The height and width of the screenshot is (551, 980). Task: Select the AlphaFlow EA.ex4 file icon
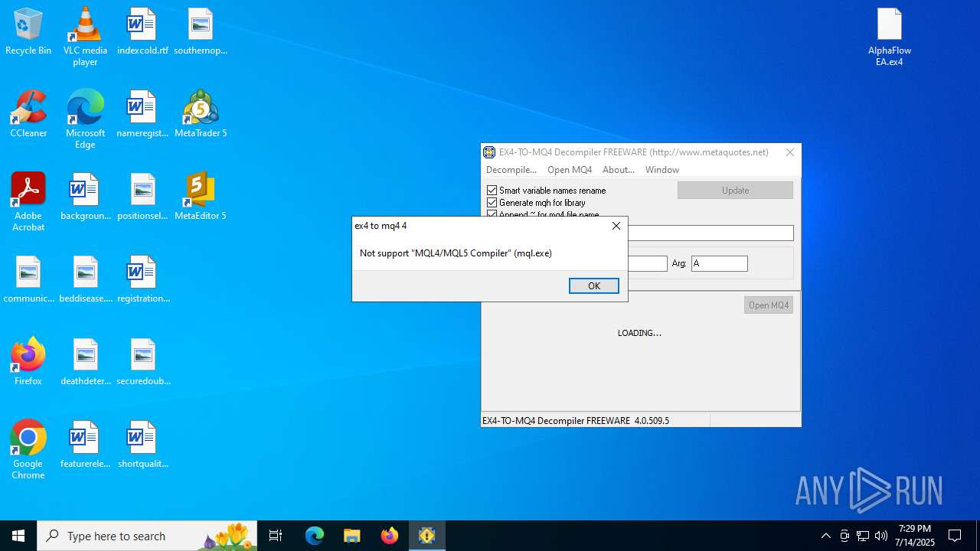890,37
